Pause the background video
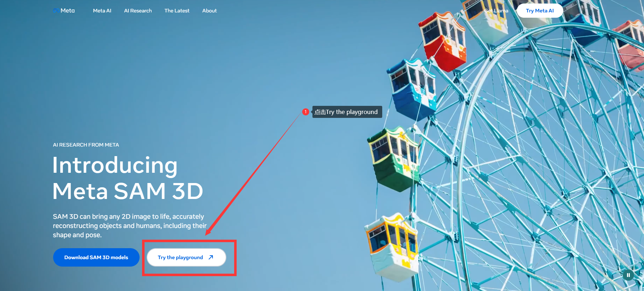This screenshot has height=291, width=644. 628,275
